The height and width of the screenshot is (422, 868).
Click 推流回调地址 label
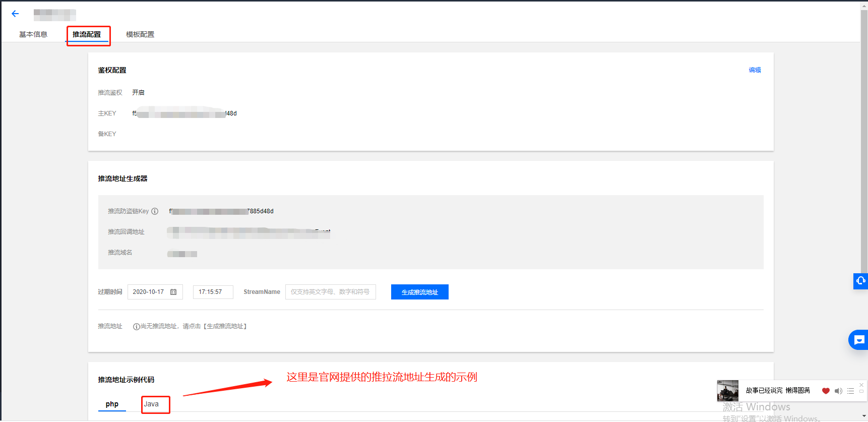pyautogui.click(x=126, y=232)
